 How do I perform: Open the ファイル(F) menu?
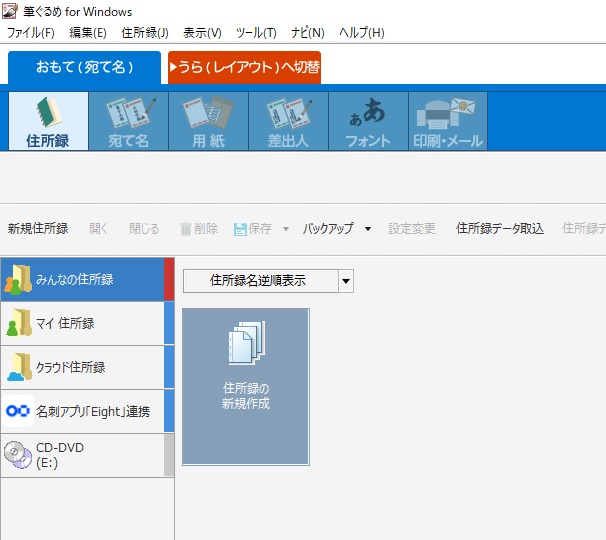(x=31, y=33)
